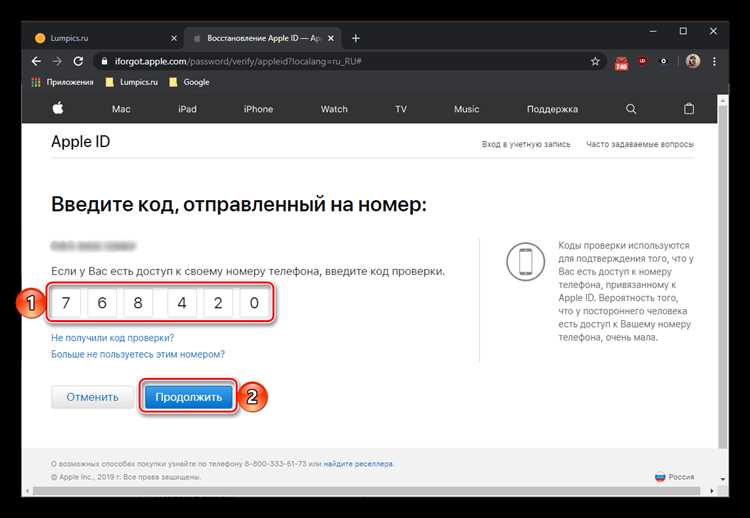
Task: Open the Google bookmark folder
Action: coord(189,82)
